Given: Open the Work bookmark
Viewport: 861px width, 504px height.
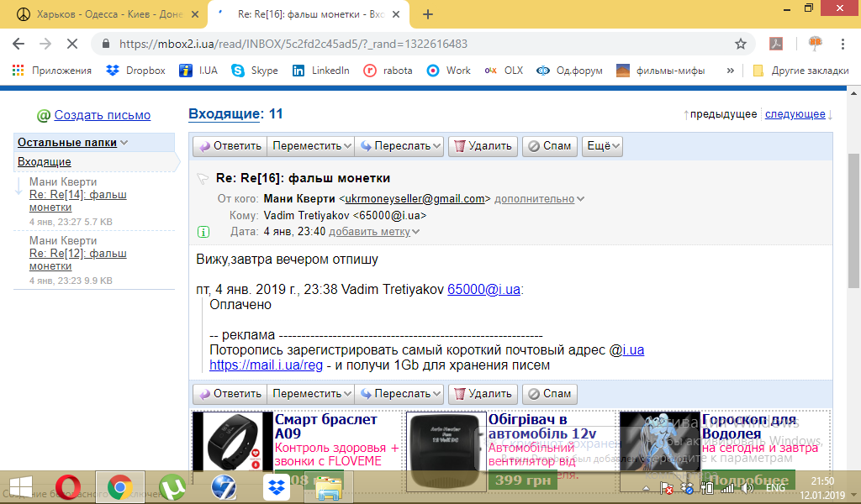Looking at the screenshot, I should click(449, 71).
